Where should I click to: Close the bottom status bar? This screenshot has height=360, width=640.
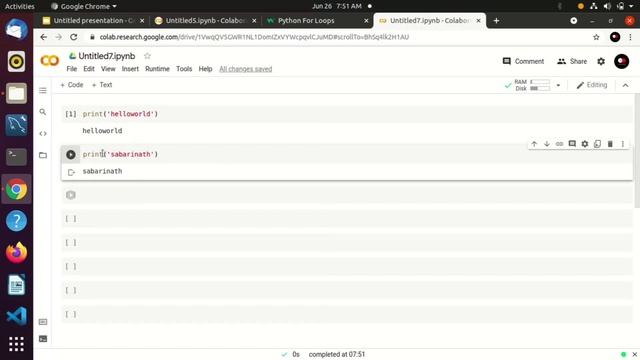[x=635, y=354]
